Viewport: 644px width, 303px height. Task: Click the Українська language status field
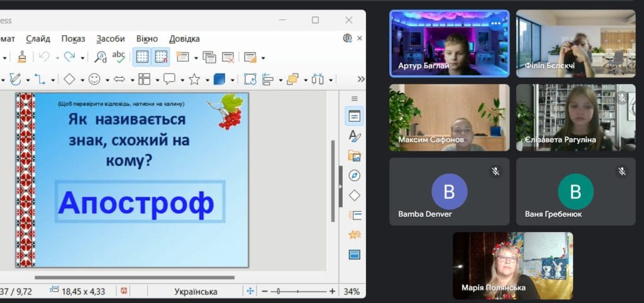click(196, 292)
